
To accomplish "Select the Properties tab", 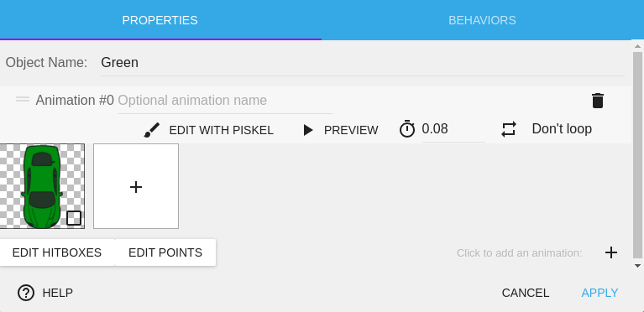I will coord(160,20).
